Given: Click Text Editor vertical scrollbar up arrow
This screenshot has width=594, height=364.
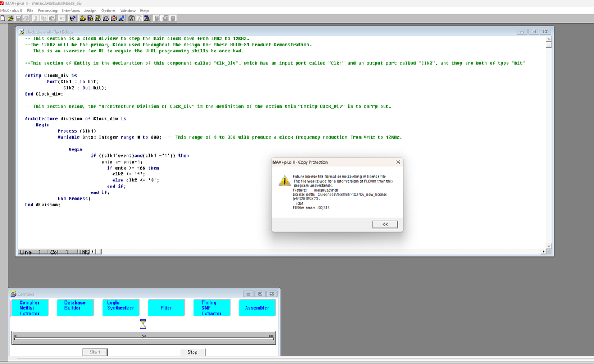Looking at the screenshot, I should click(549, 39).
